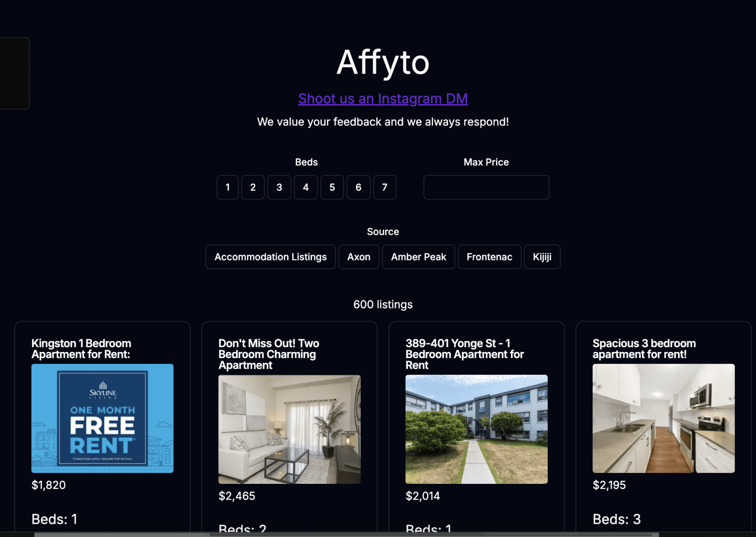Toggle the 2 beds filter
The image size is (756, 537).
[253, 187]
